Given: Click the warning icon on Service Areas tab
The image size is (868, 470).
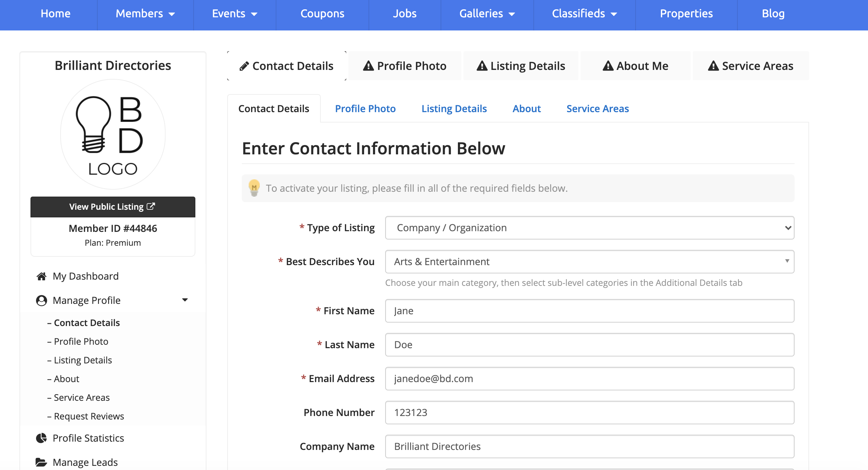Looking at the screenshot, I should [x=713, y=66].
